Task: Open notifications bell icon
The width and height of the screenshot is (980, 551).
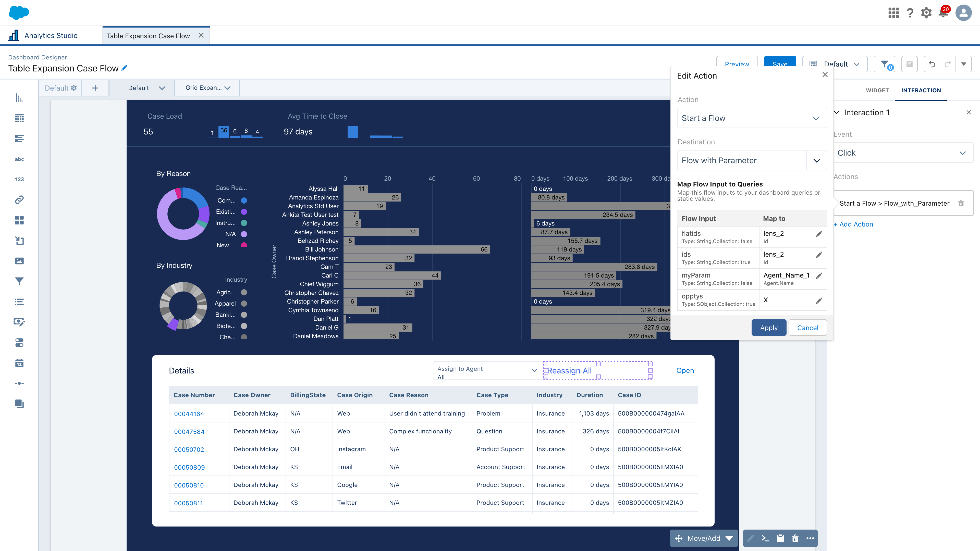Action: coord(943,13)
